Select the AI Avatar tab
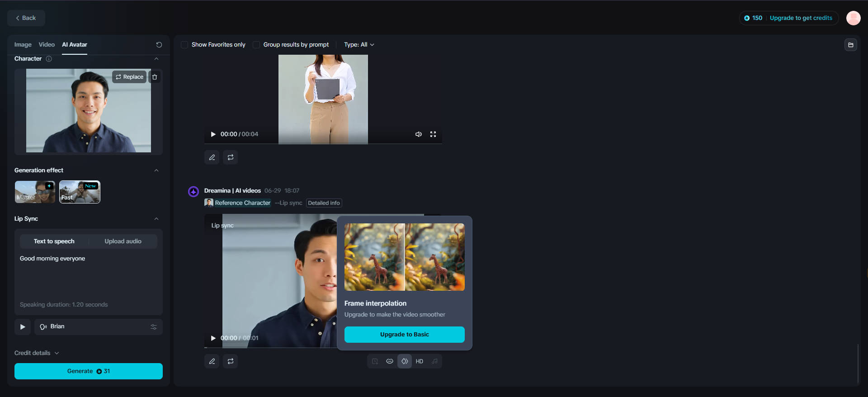 coord(75,45)
